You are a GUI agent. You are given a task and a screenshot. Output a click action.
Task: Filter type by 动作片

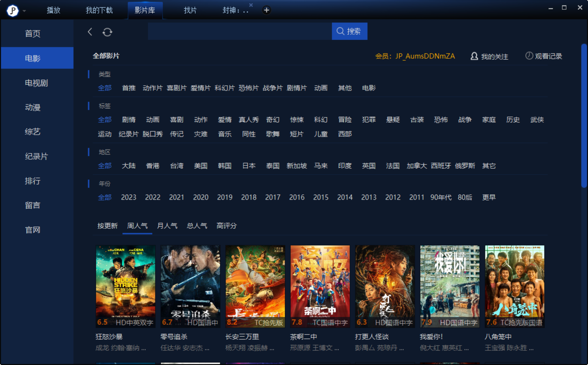pyautogui.click(x=153, y=88)
